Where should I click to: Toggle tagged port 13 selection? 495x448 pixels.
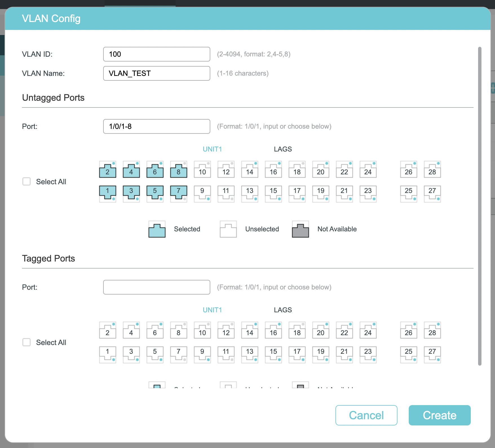click(x=250, y=355)
